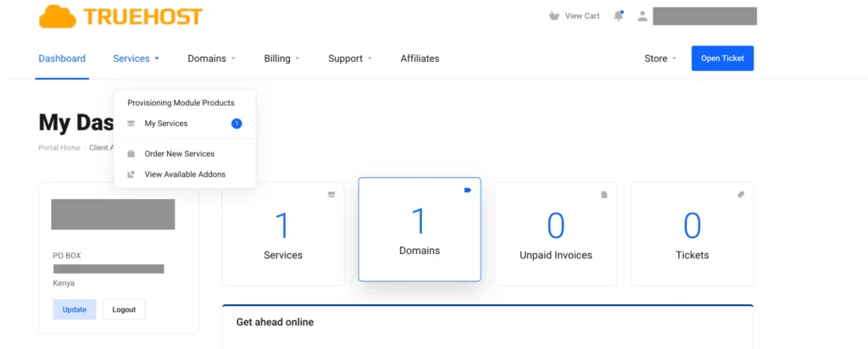Viewport: 868px width, 349px height.
Task: Open the Domains count card
Action: tap(420, 229)
